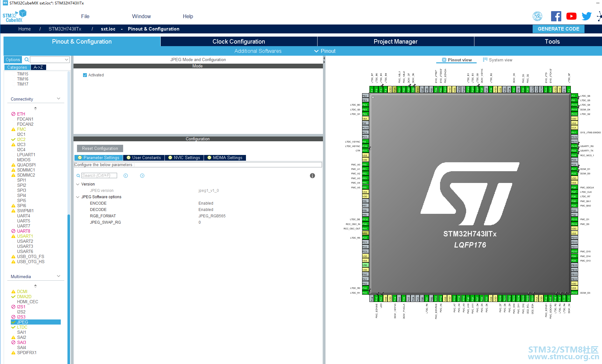Click the FMC warning icon

(13, 129)
